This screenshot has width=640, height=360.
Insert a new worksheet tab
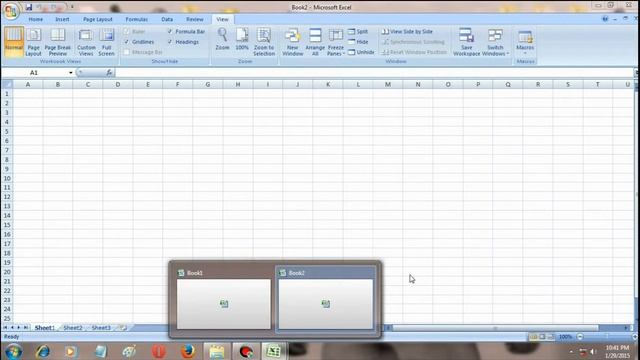click(x=123, y=327)
